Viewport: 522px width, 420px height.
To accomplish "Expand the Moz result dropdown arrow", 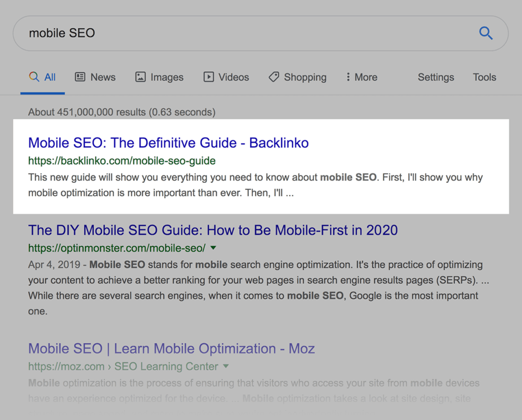I will point(226,366).
